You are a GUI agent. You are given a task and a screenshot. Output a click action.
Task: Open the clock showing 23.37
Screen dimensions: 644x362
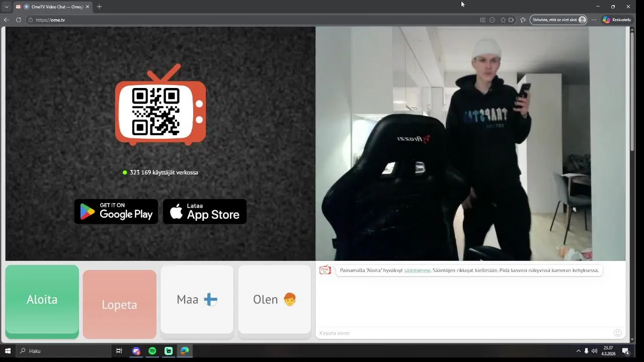[609, 351]
